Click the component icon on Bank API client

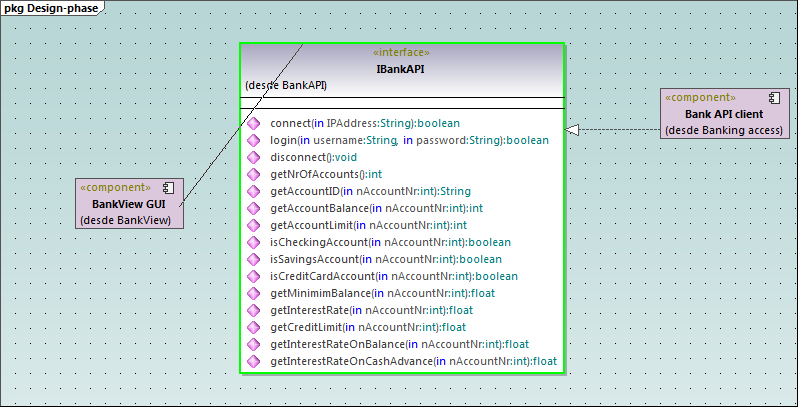click(x=773, y=98)
